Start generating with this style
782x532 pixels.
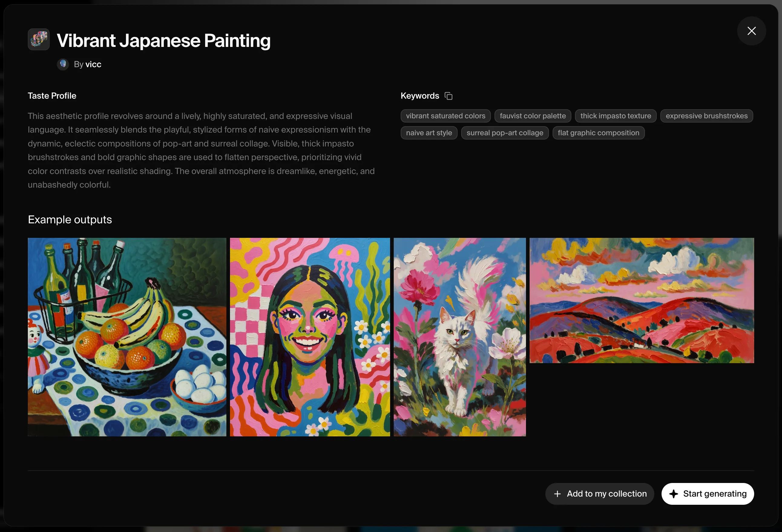point(707,494)
